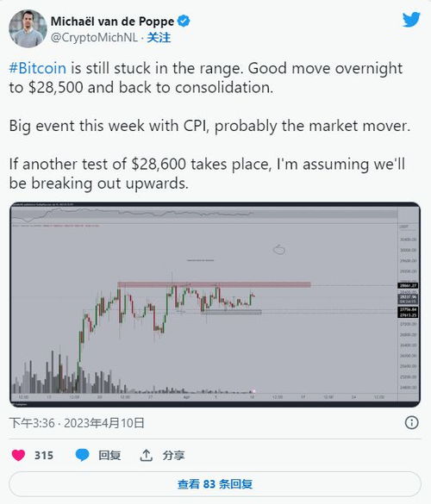Image resolution: width=431 pixels, height=504 pixels.
Task: View 83 replies with 查看 83 条回复 button
Action: pyautogui.click(x=215, y=484)
